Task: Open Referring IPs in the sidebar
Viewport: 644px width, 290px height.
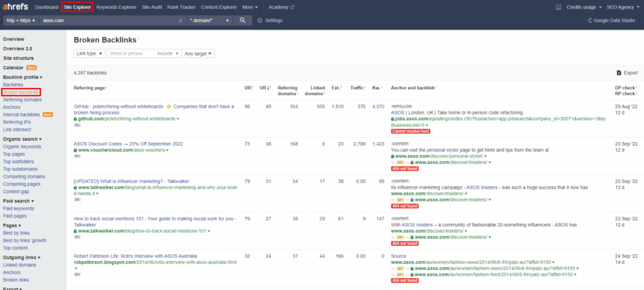Action: (17, 122)
